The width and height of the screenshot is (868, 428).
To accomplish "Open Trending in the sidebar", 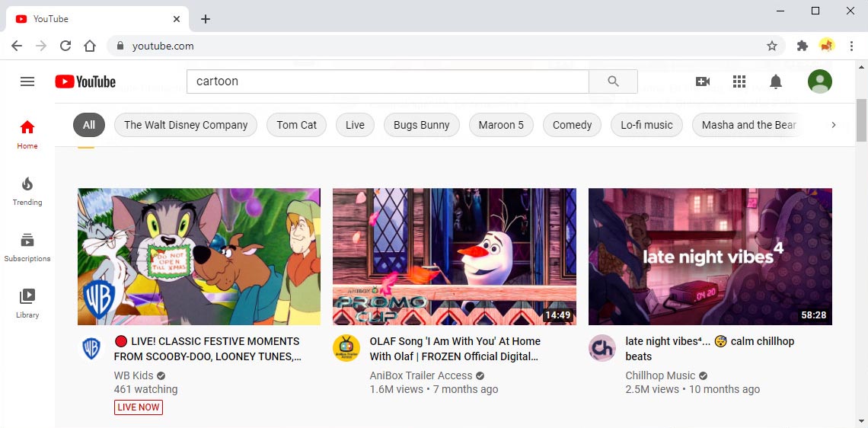I will pos(27,191).
